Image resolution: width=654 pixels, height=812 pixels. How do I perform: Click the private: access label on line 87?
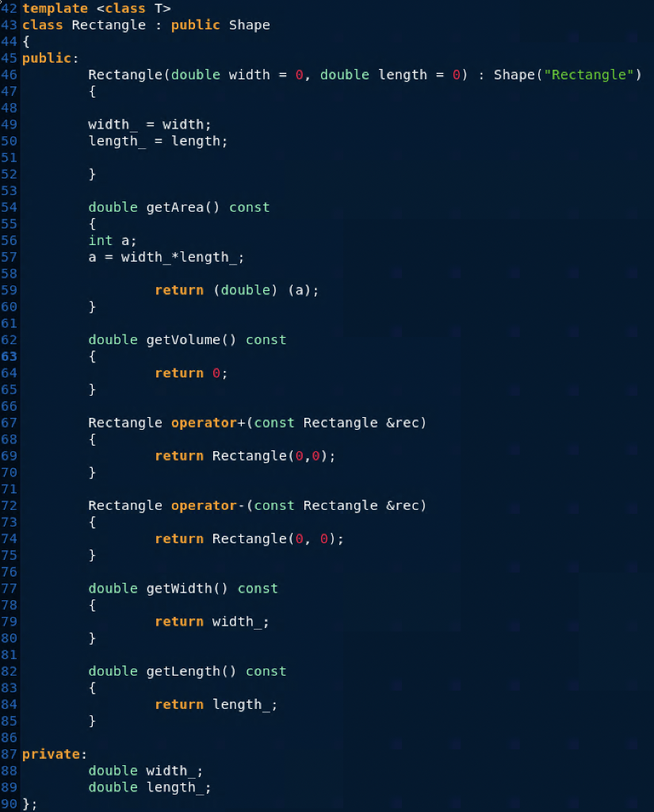coord(51,754)
